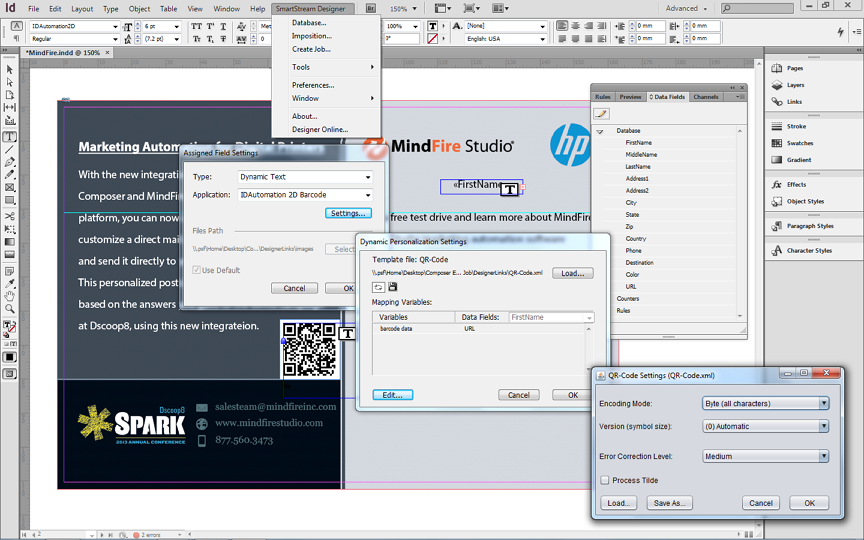Open the language dropdown English: USA

(505, 39)
